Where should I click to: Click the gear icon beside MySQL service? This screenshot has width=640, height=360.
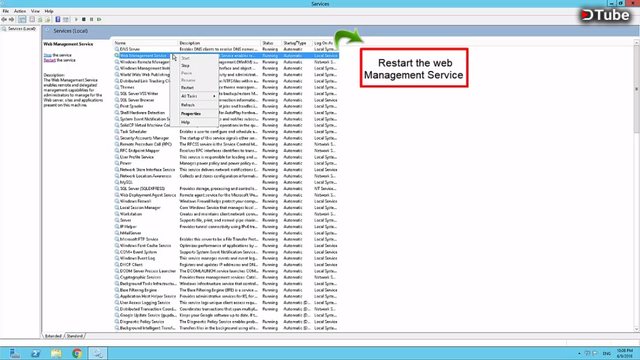[117, 182]
